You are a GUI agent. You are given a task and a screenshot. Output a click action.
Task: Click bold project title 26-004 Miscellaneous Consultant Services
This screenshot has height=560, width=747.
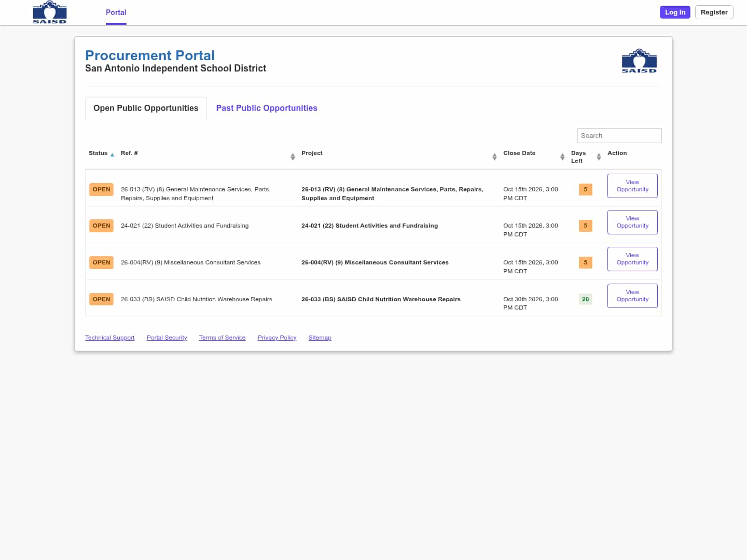click(375, 262)
